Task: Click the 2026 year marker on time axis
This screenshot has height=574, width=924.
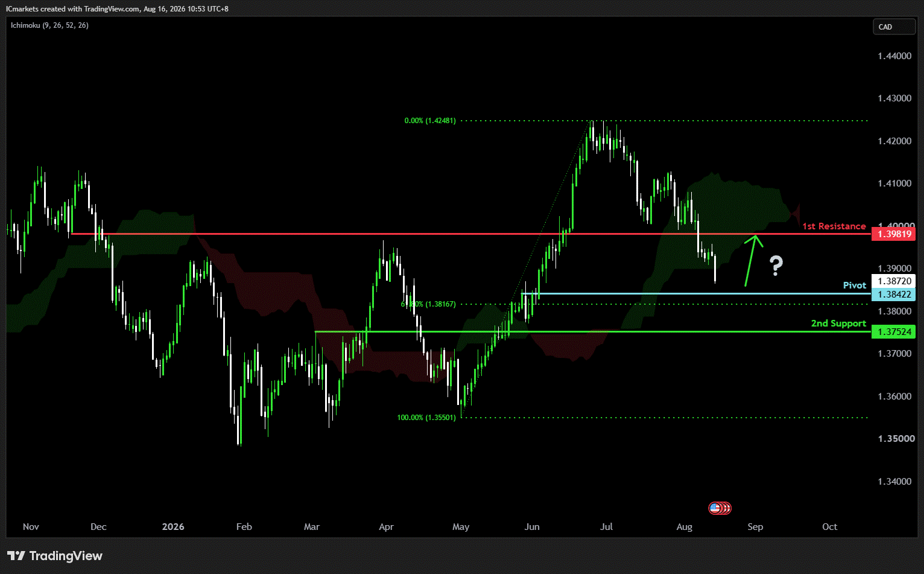Action: [173, 527]
